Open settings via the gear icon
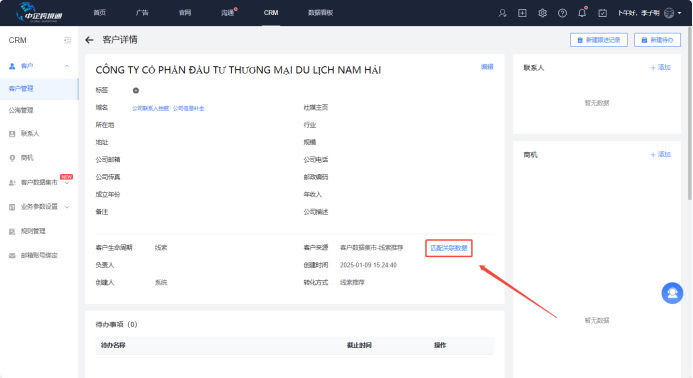This screenshot has width=693, height=378. pyautogui.click(x=542, y=13)
